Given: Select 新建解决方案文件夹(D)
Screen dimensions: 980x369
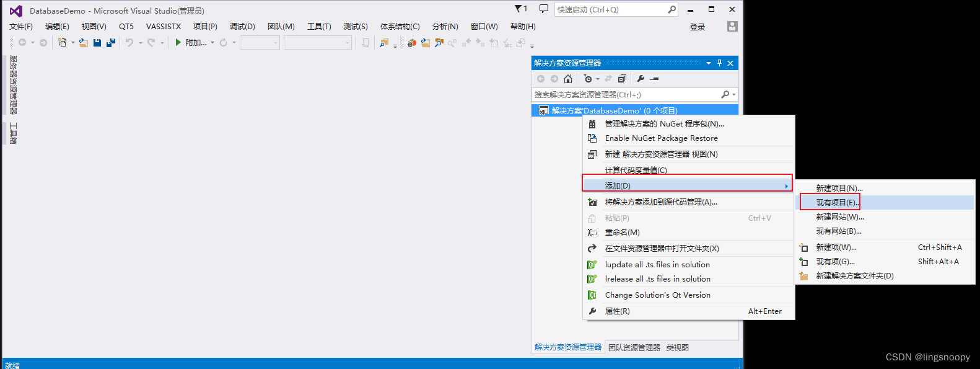Looking at the screenshot, I should (885, 276).
